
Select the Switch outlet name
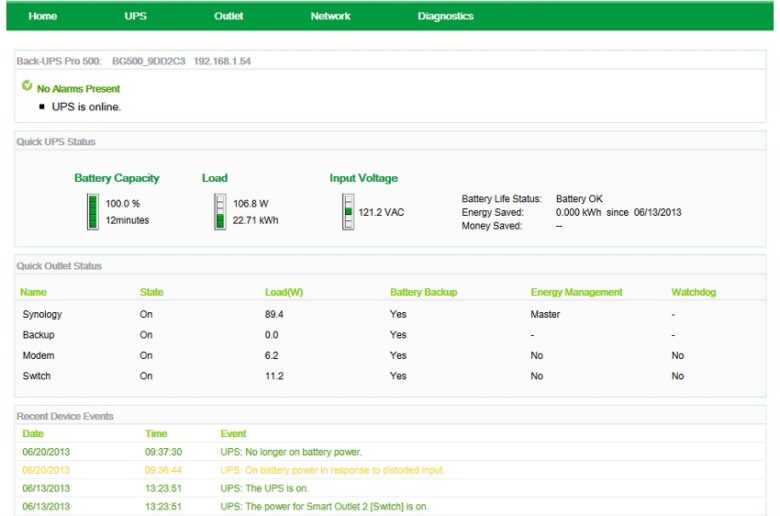pyautogui.click(x=36, y=376)
